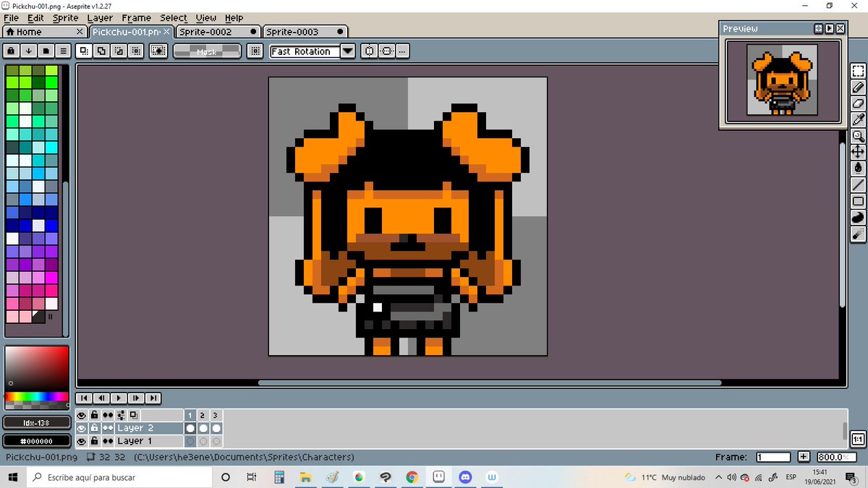Select the Paint Bucket tool
This screenshot has height=488, width=868.
click(858, 168)
